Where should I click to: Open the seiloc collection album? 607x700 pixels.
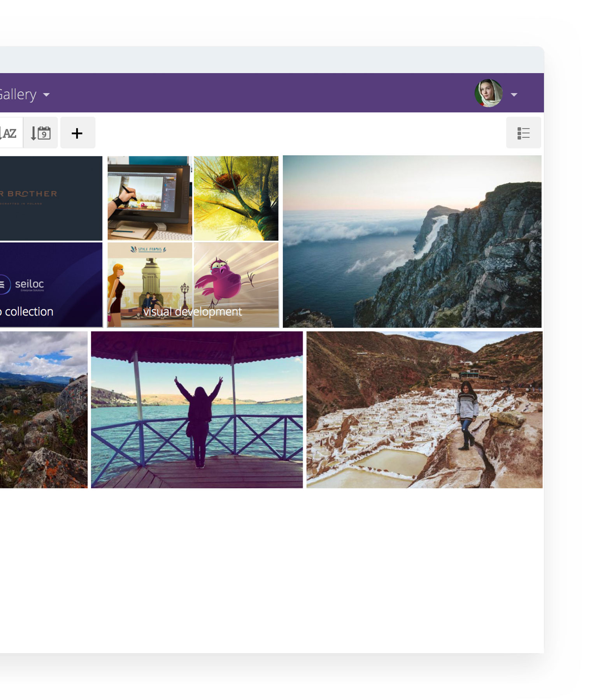pyautogui.click(x=51, y=285)
